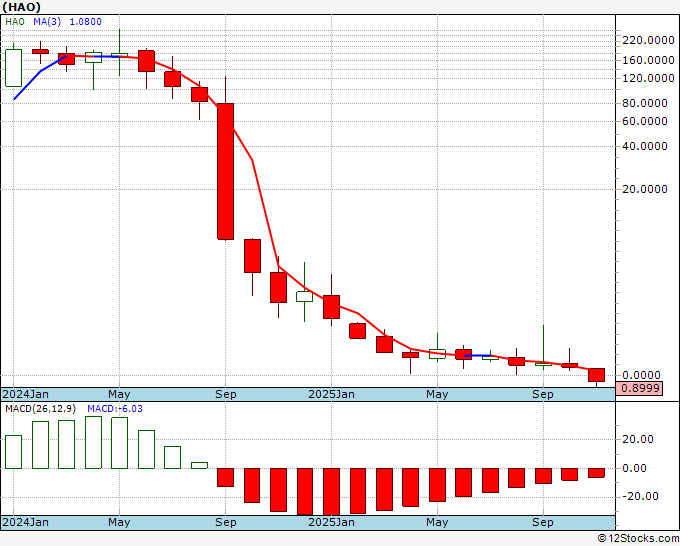
Task: Click the tallest green MACD histogram bar
Action: coord(94,442)
